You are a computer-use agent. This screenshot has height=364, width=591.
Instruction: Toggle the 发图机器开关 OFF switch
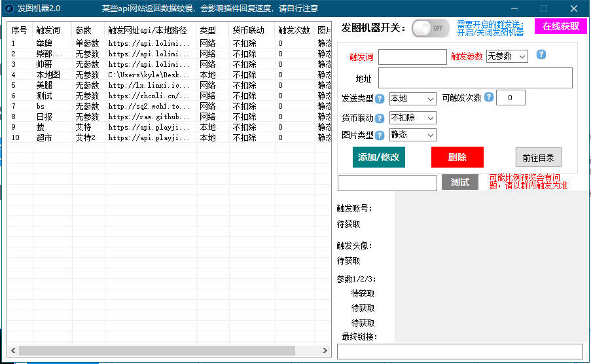[x=431, y=28]
